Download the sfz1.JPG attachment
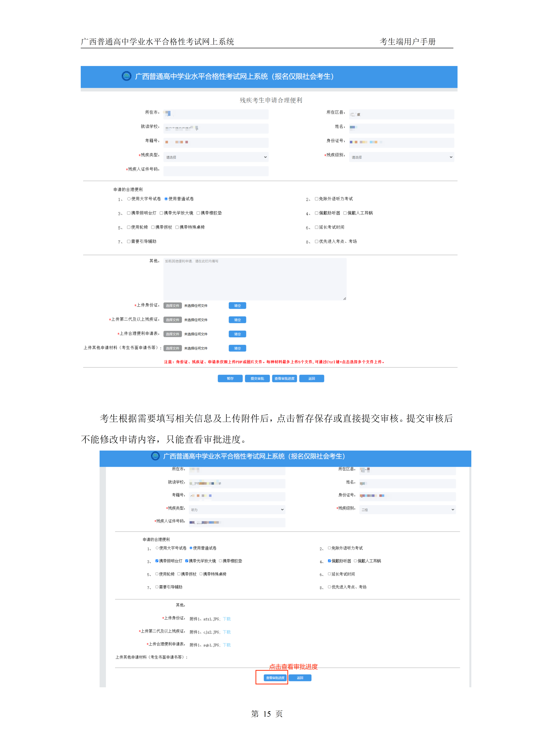The width and height of the screenshot is (534, 756). pos(227,619)
